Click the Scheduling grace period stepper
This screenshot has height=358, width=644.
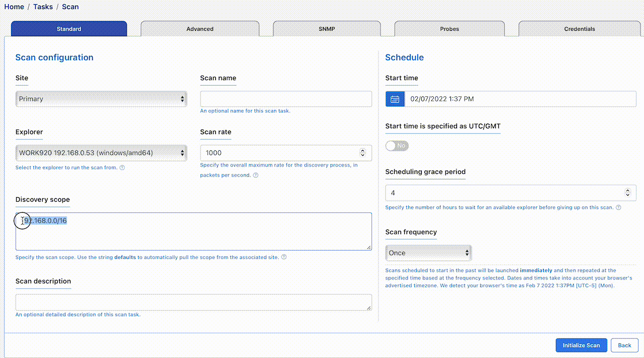pyautogui.click(x=627, y=193)
